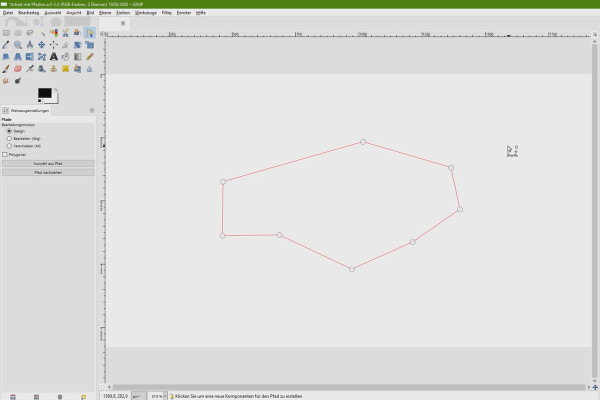Select the Free Select lasso tool

(29, 33)
